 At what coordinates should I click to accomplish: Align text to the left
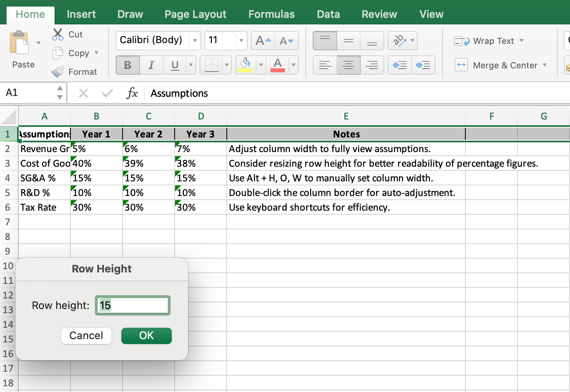324,65
